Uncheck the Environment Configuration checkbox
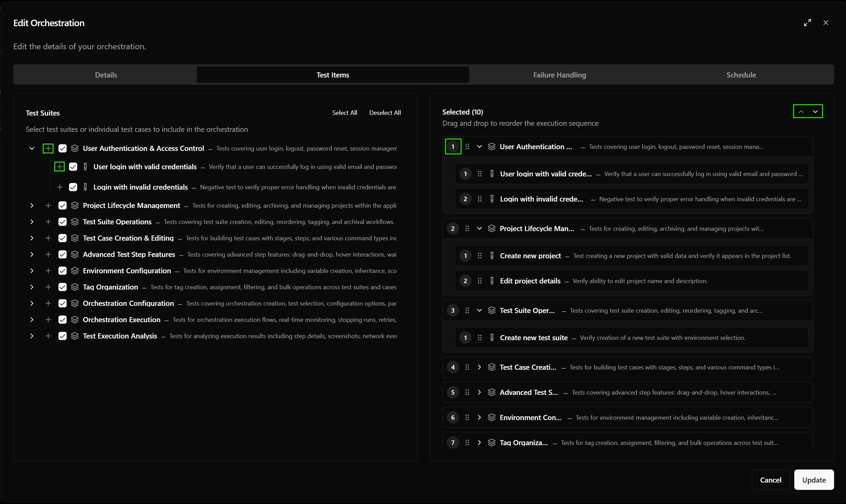This screenshot has width=846, height=504. [63, 271]
